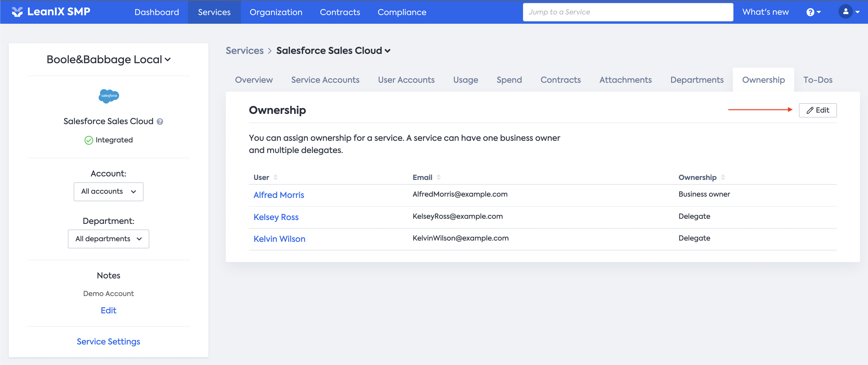
Task: Sort table by User column
Action: click(x=275, y=177)
